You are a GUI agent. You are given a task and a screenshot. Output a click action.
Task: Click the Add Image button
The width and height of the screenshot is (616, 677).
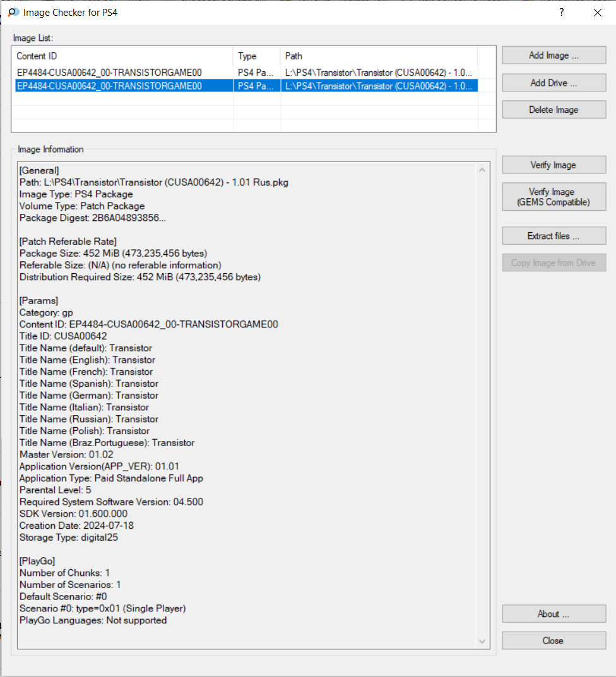(x=554, y=56)
